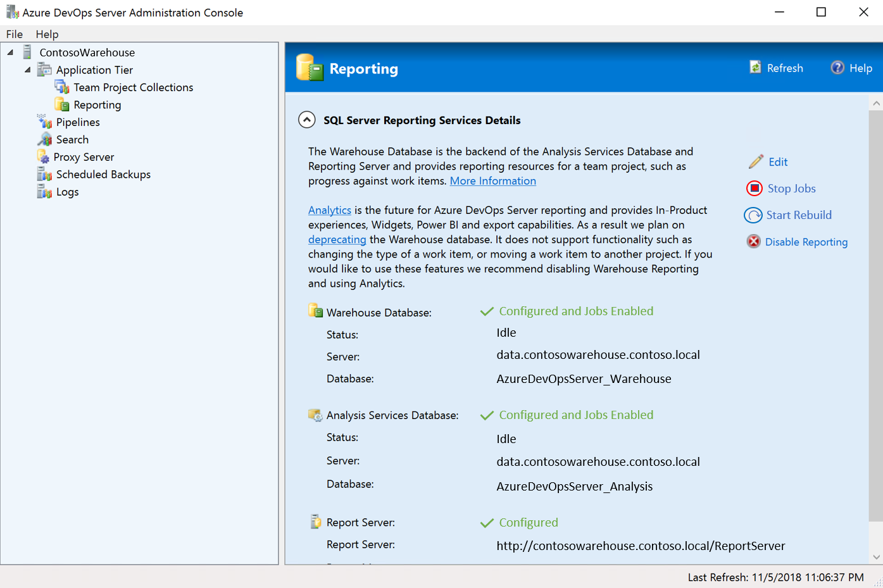Select Team Project Collections in tree
Screen dimensions: 883x588
134,87
